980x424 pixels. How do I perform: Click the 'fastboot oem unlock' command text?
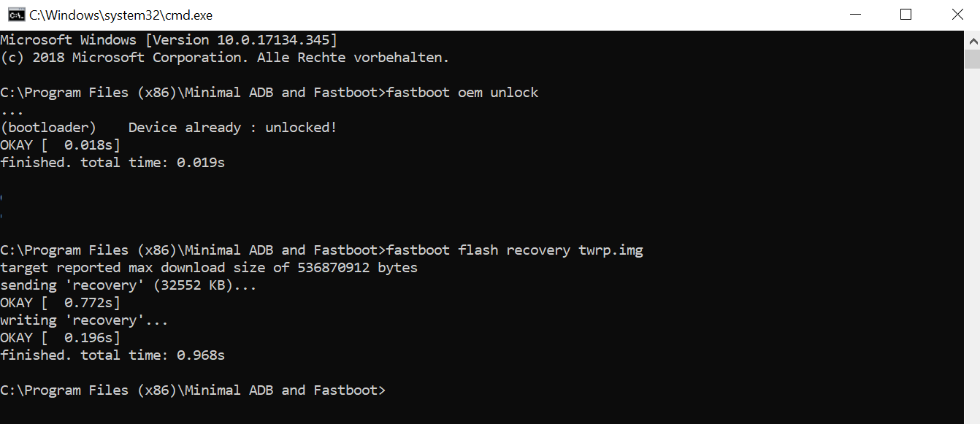[x=462, y=93]
